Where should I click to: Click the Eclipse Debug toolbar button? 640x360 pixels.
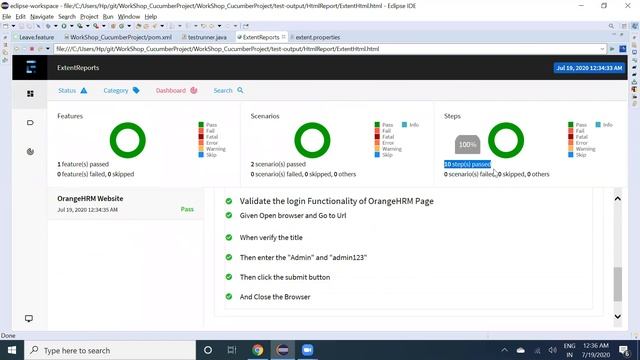(48, 26)
